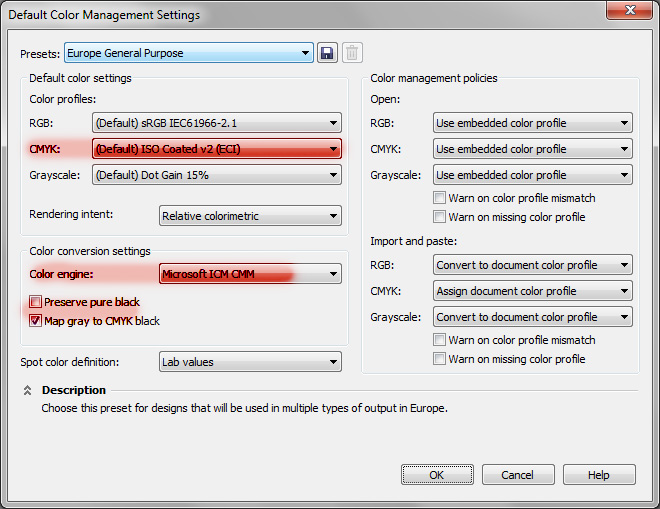Enable the Preserve pure black checkbox
Image resolution: width=660 pixels, height=509 pixels.
[x=35, y=302]
